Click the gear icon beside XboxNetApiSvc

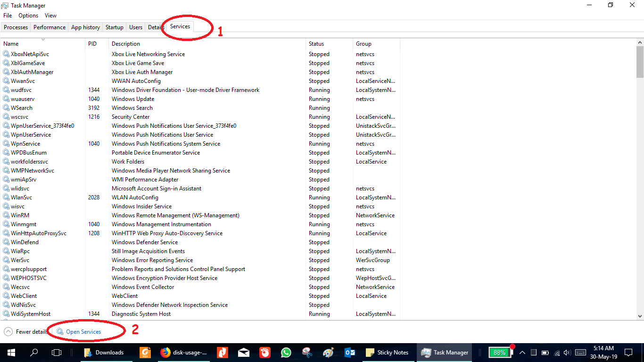[6, 54]
